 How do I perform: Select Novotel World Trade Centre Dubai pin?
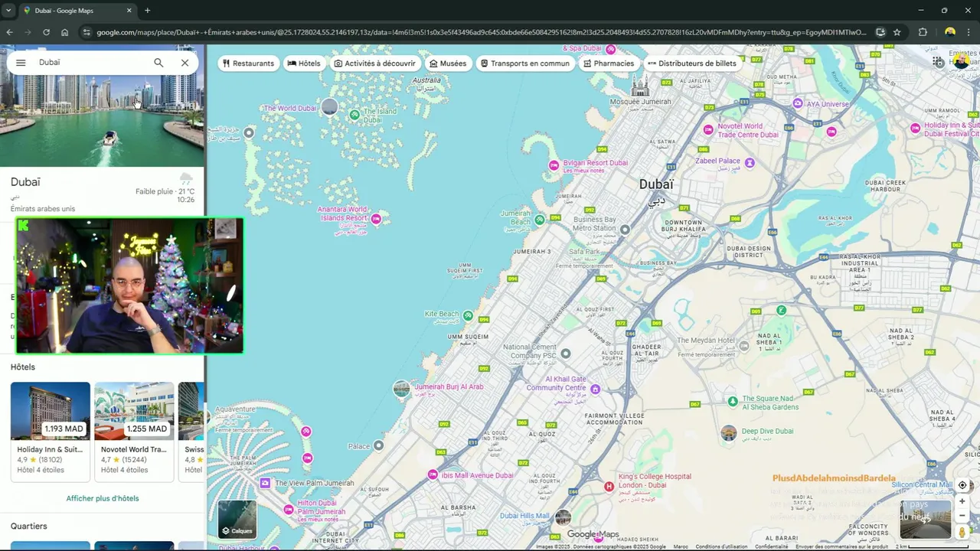tap(708, 130)
